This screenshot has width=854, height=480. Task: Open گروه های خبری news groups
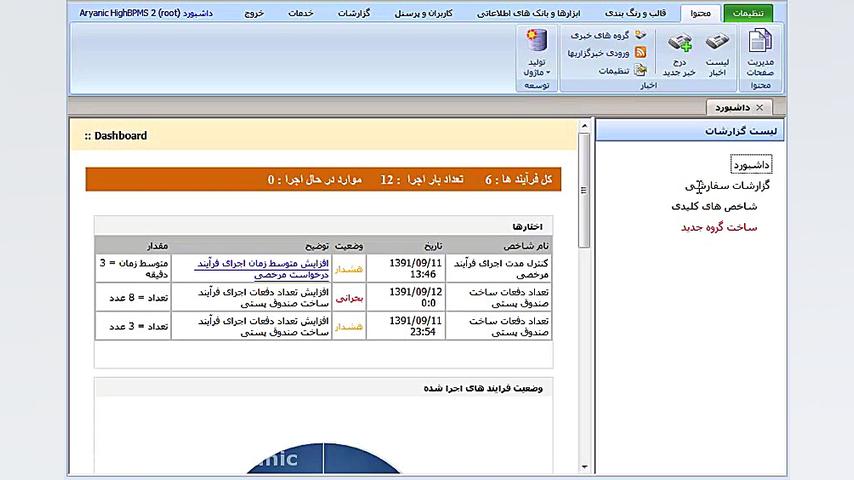pyautogui.click(x=613, y=35)
